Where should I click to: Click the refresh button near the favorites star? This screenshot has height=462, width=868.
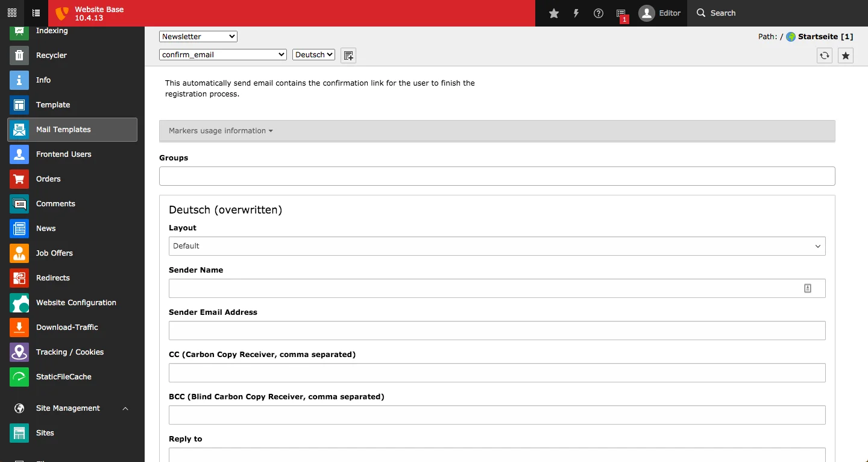[x=824, y=55]
